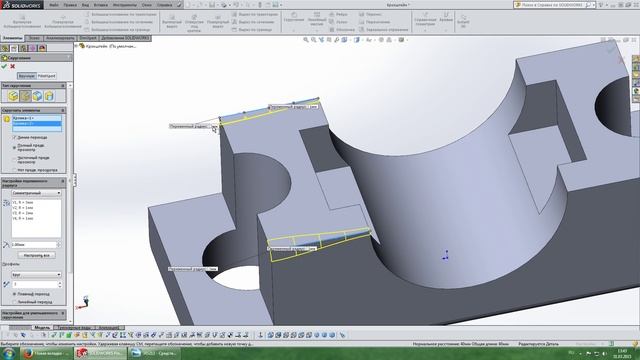
Task: Expand Настройки для уменьшенного скругления section
Action: click(63, 313)
